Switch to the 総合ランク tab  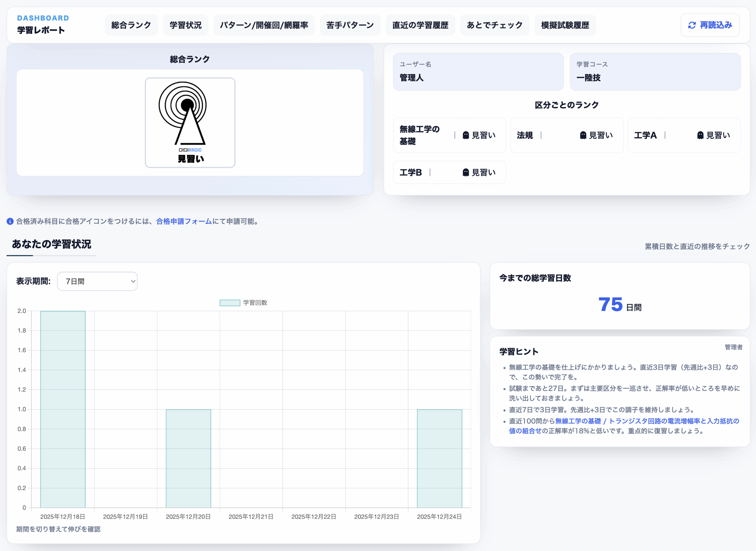pyautogui.click(x=131, y=25)
